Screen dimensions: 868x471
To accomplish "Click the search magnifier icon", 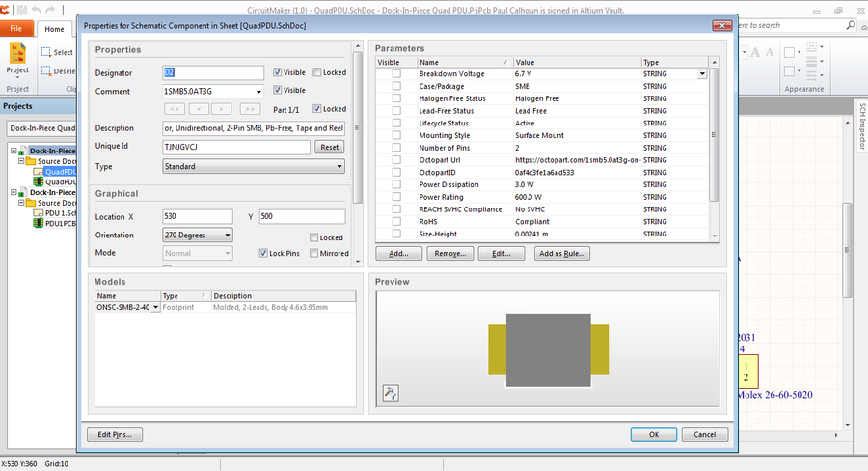I will [851, 25].
